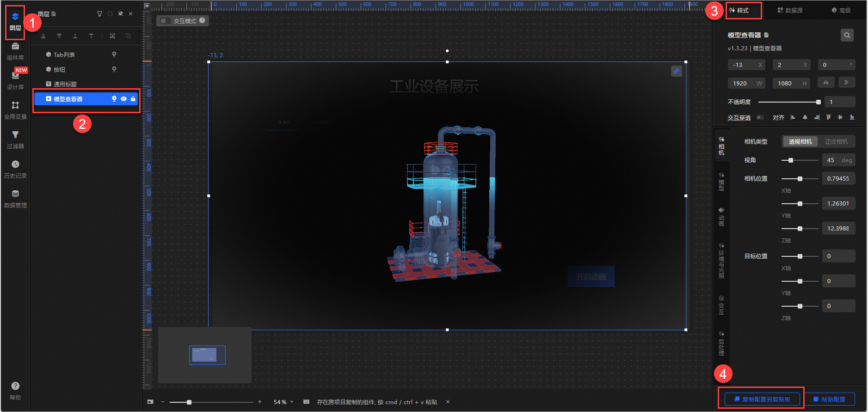
Task: Click 复制配置到剪贴板 button
Action: click(762, 399)
